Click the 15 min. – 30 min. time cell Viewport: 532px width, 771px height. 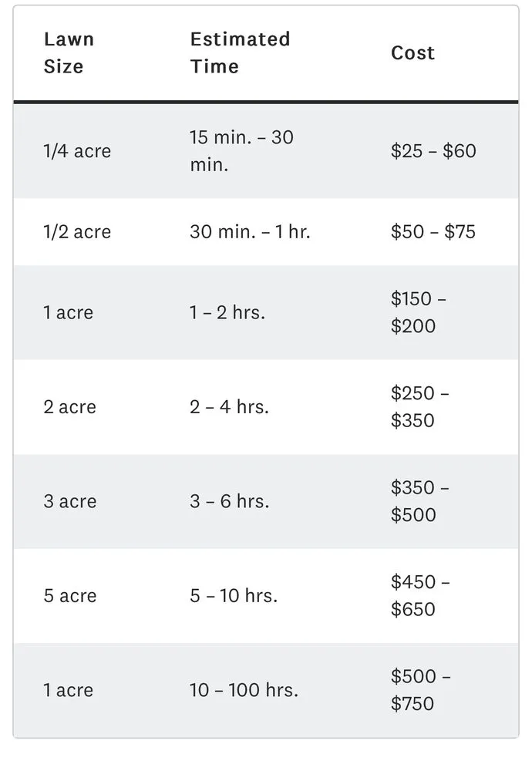tap(241, 151)
